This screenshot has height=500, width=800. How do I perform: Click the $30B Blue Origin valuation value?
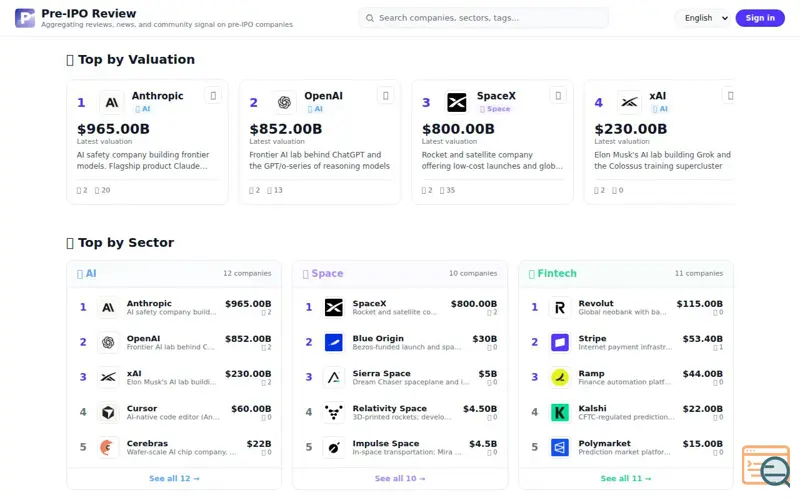click(485, 339)
